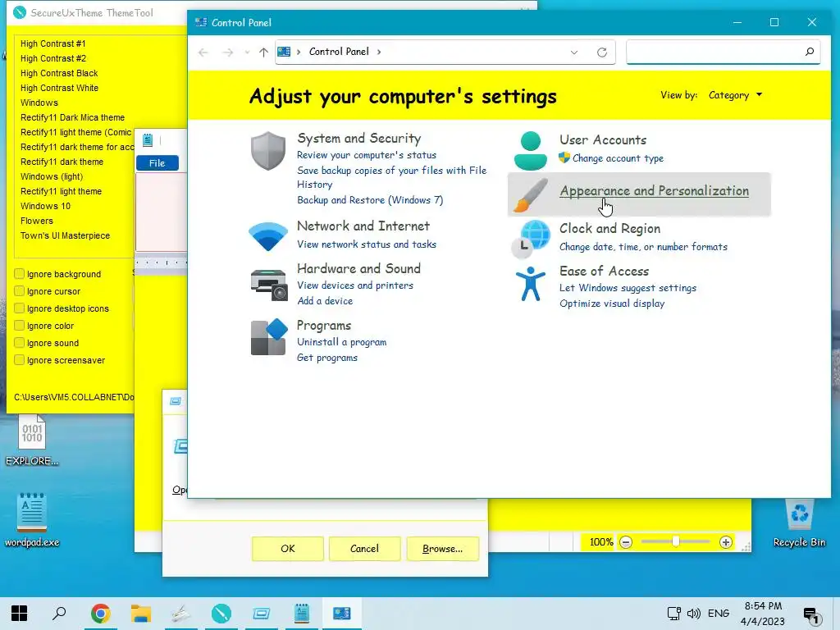Expand the address bar history dropdown
Viewport: 840px width, 630px height.
[x=573, y=52]
